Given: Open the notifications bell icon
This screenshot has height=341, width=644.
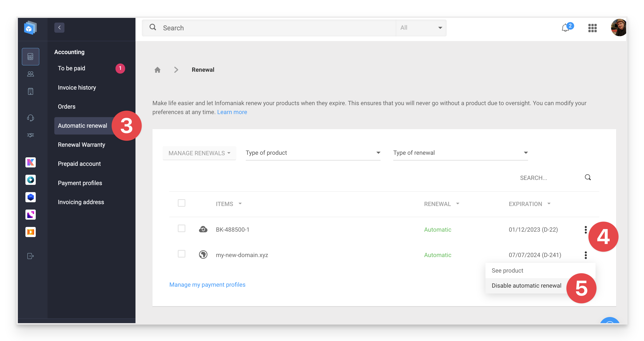Looking at the screenshot, I should click(565, 28).
